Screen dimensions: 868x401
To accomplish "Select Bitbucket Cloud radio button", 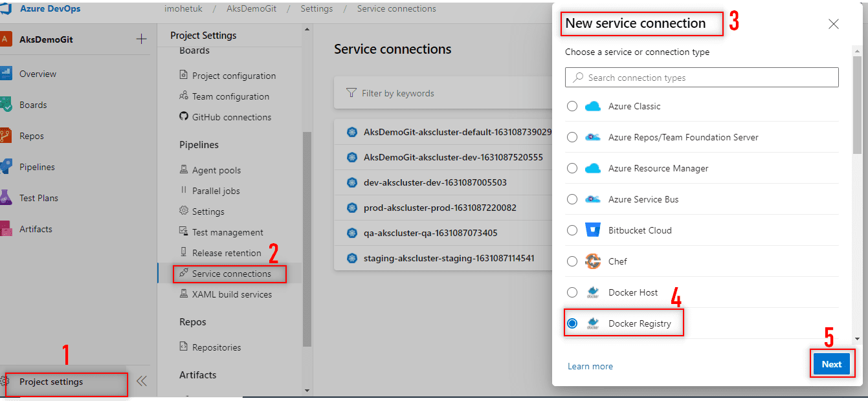I will (x=572, y=230).
